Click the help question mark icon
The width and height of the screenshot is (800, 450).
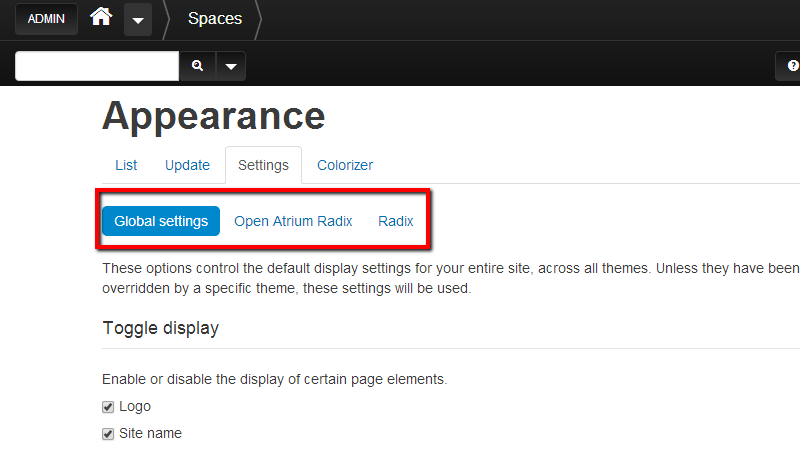791,66
